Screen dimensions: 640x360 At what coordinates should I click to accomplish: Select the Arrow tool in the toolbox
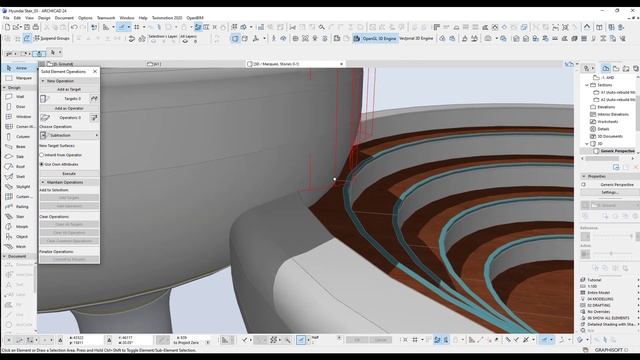pos(18,68)
